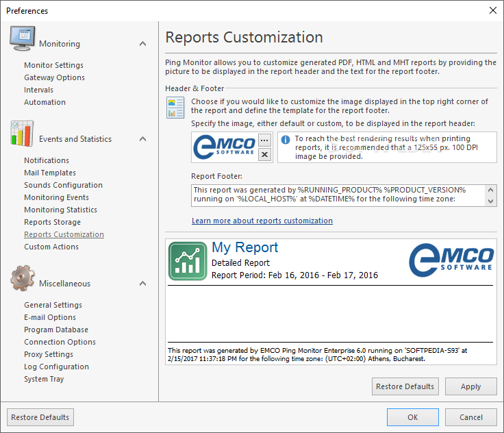Click the Monitoring section monitor icon
Image resolution: width=504 pixels, height=433 pixels.
pos(22,38)
